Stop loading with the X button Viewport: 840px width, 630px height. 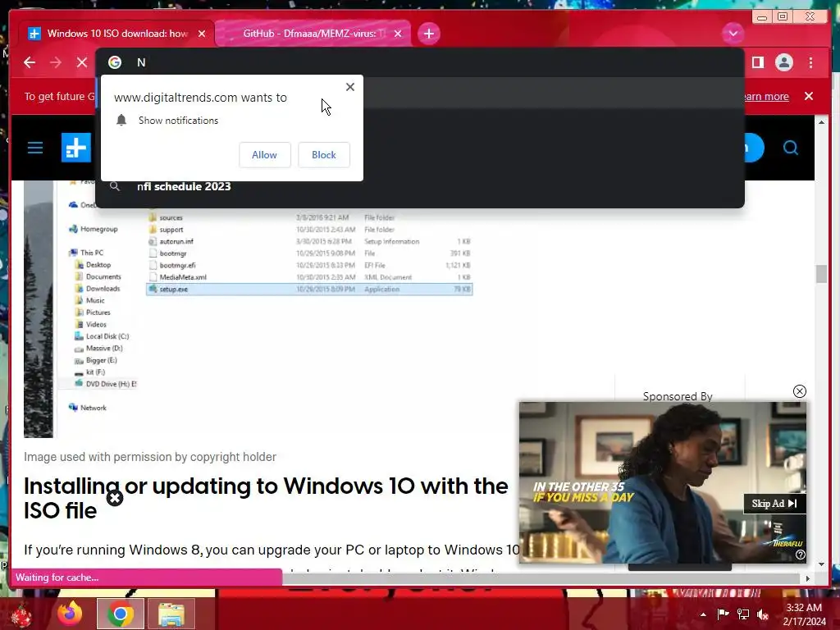(x=82, y=62)
